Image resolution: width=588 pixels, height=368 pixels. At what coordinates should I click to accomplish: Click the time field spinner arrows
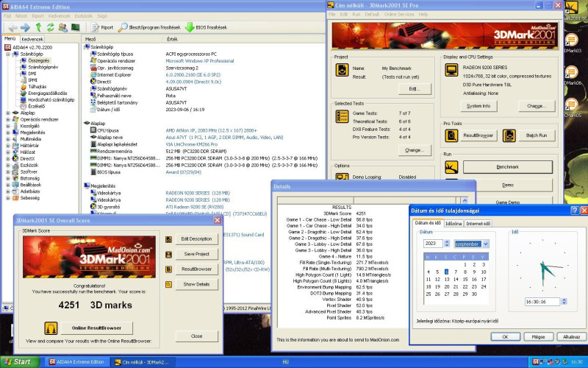564,302
